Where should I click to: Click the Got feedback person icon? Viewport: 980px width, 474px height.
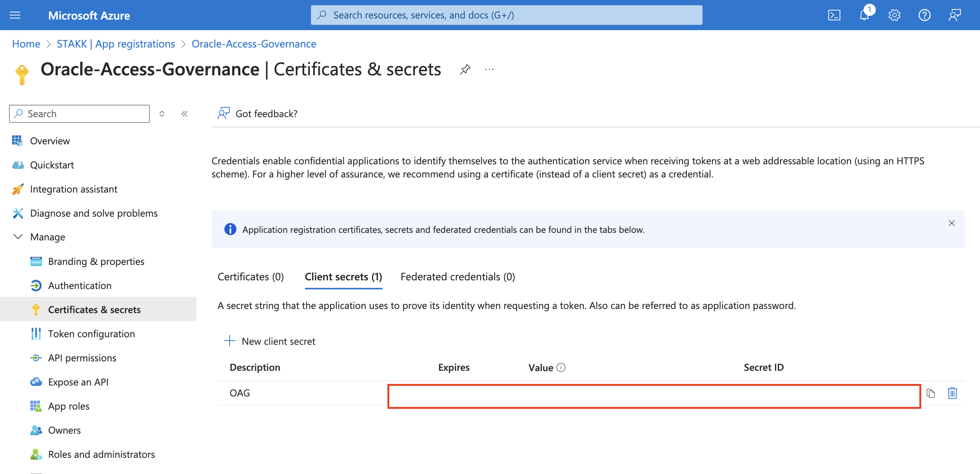(224, 113)
